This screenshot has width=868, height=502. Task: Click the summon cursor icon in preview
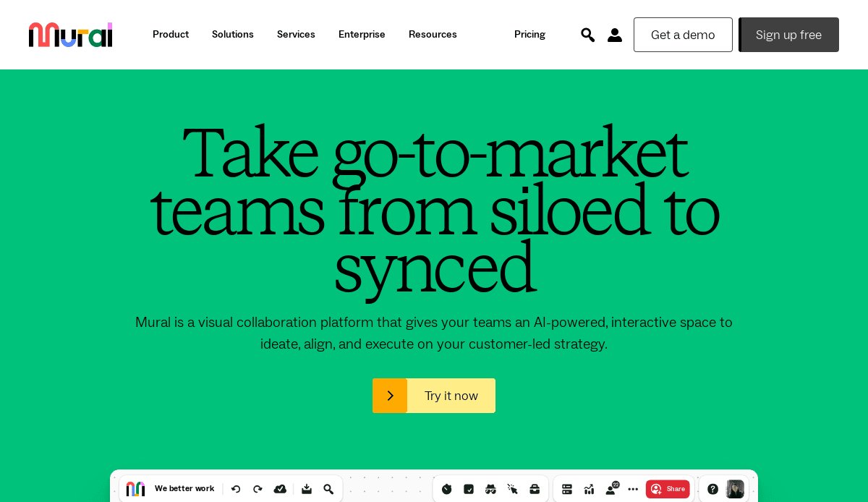(x=513, y=489)
